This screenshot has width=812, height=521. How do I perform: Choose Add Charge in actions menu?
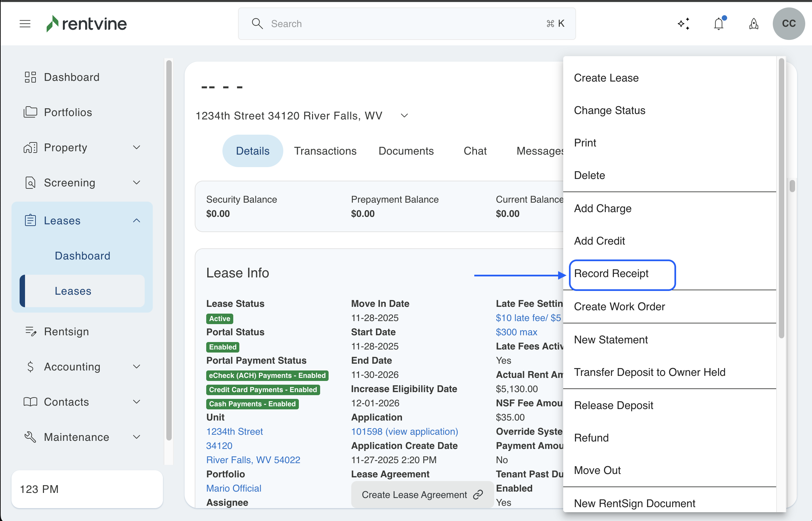click(x=602, y=208)
